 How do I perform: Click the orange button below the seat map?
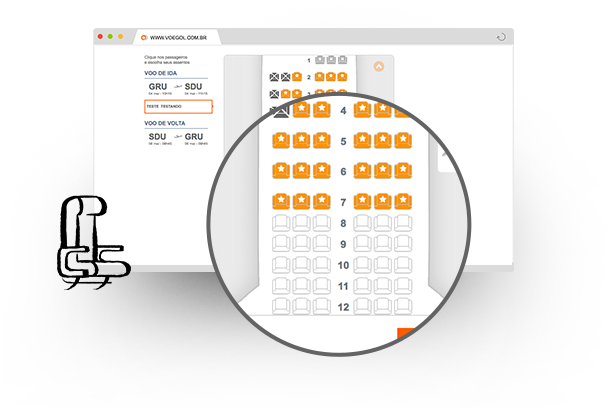(406, 334)
